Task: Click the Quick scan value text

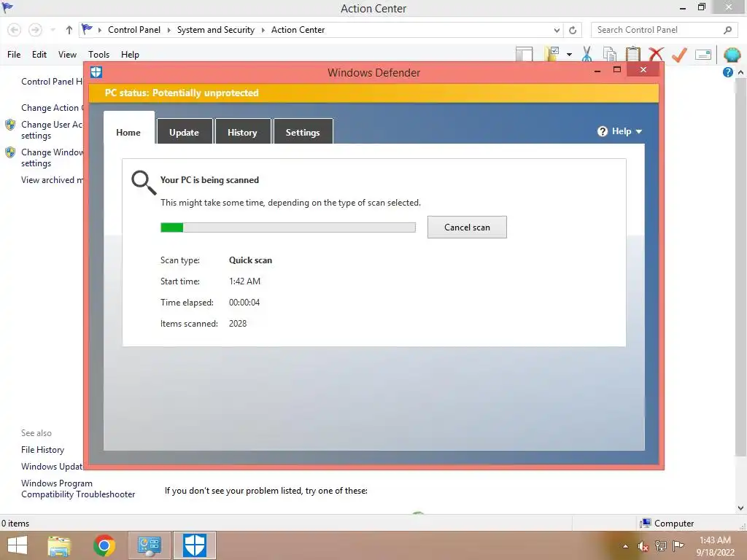Action: tap(251, 260)
